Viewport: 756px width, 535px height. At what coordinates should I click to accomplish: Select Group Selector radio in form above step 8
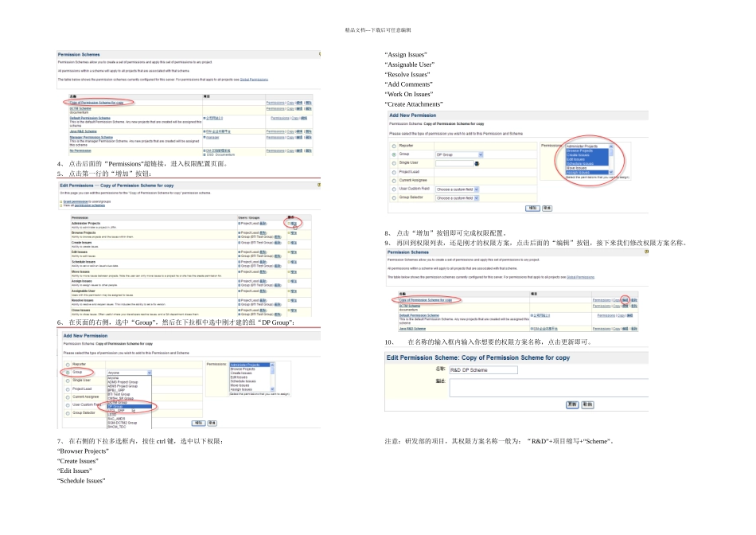[x=394, y=197]
